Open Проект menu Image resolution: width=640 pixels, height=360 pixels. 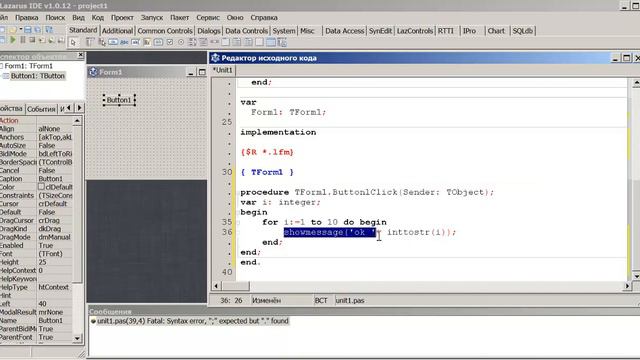click(122, 18)
